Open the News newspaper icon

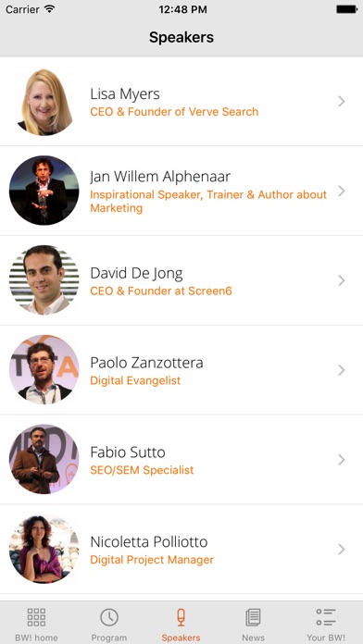[253, 617]
